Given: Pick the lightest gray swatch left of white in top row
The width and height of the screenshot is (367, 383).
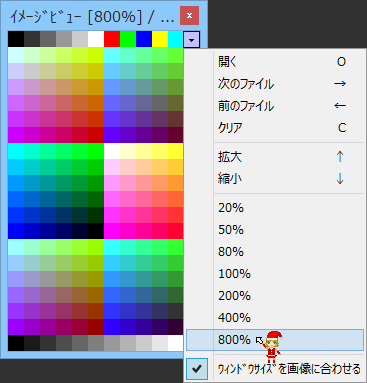Looking at the screenshot, I should [x=80, y=39].
